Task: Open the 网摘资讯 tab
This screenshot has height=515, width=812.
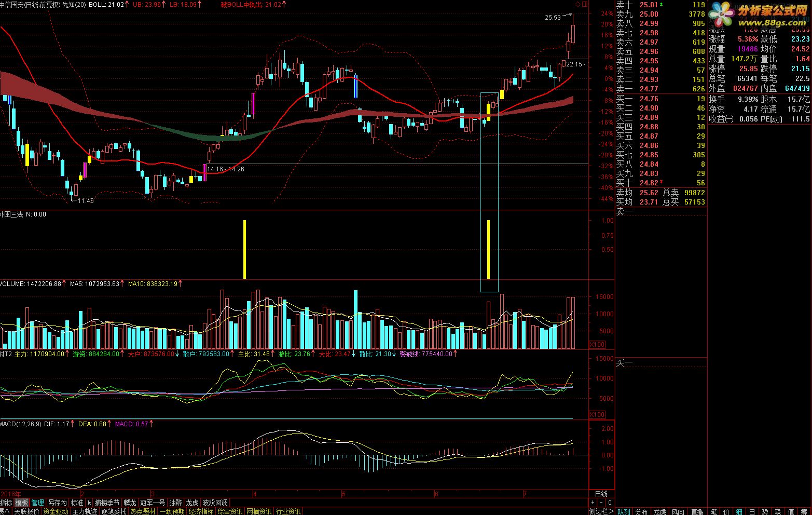Action: click(259, 511)
